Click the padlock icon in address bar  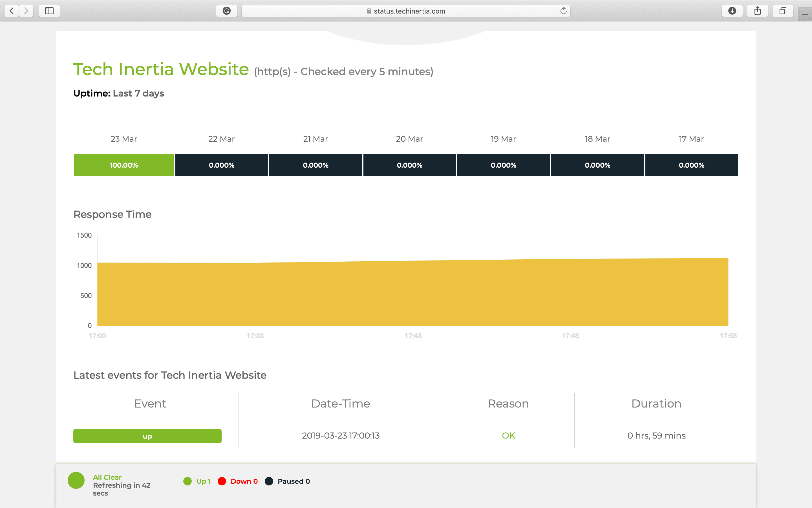coord(369,11)
